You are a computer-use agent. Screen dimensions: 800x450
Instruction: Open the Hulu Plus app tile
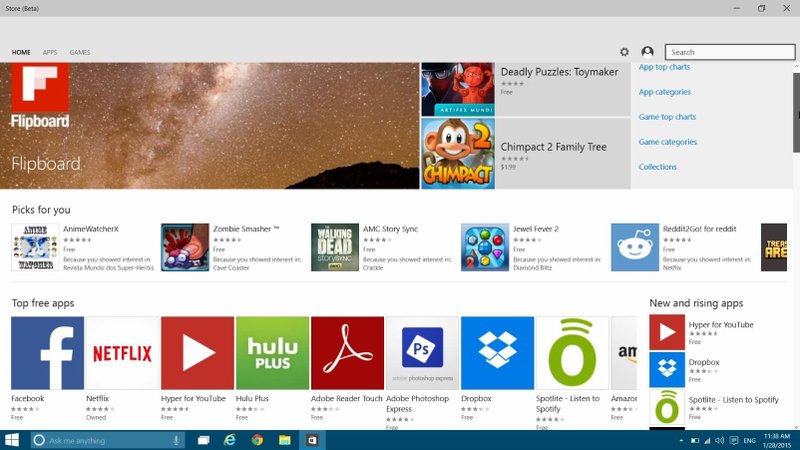pyautogui.click(x=272, y=353)
